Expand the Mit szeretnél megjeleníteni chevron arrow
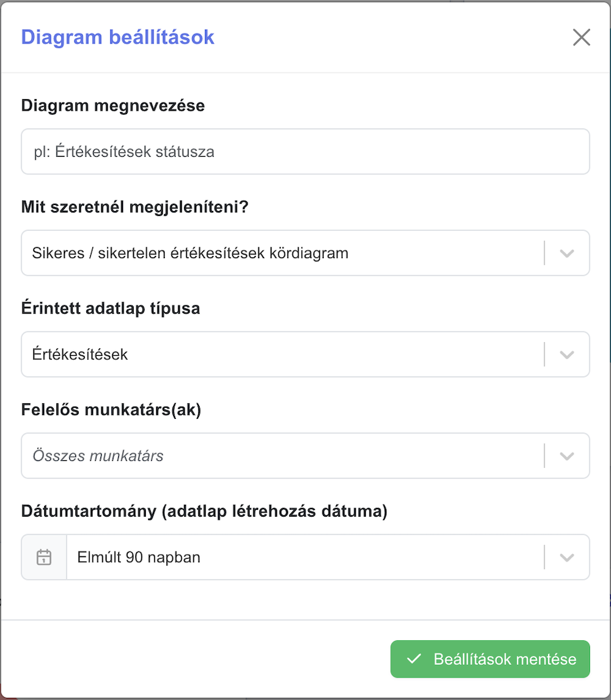This screenshot has height=700, width=611. click(567, 253)
